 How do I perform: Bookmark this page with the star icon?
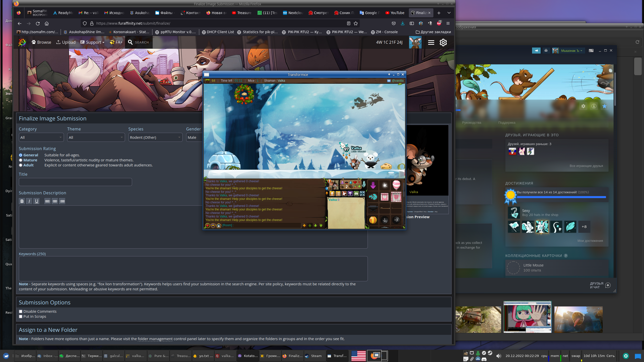pyautogui.click(x=356, y=23)
